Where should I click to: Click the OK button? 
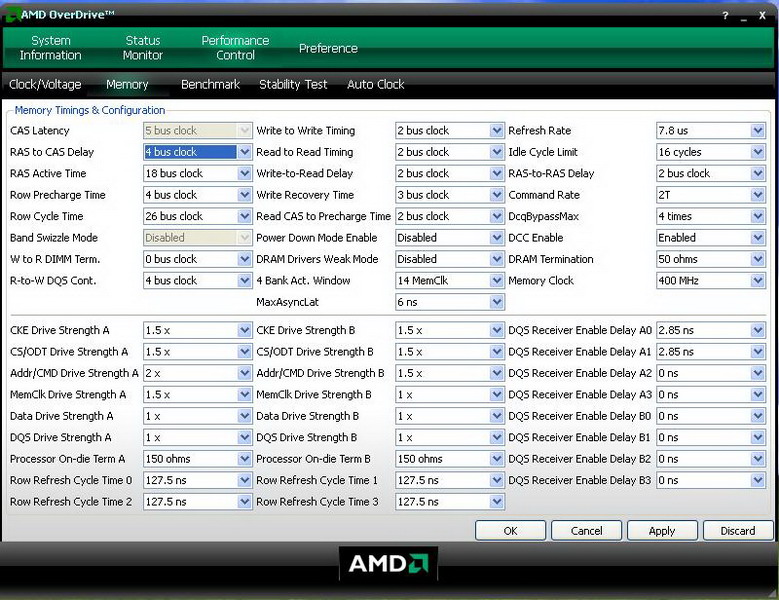[x=510, y=530]
